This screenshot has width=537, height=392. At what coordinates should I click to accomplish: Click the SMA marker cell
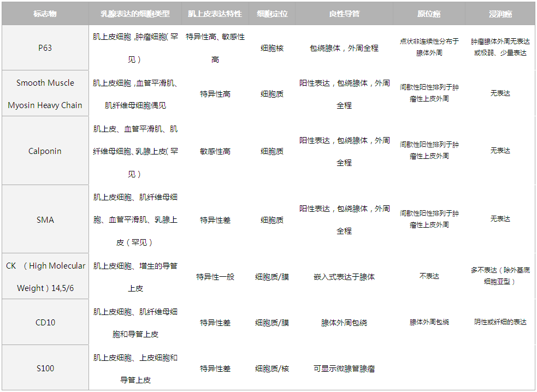point(45,219)
